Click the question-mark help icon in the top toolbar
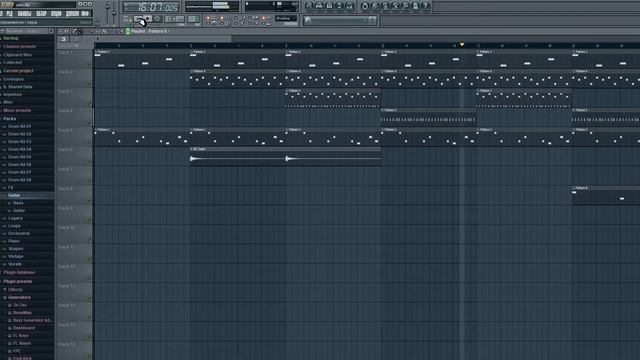The image size is (640, 360). coord(426,6)
